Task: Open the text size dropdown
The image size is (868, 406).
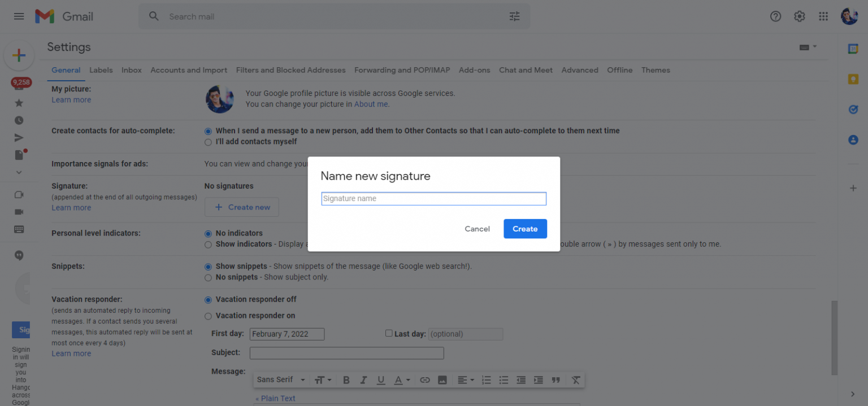Action: tap(323, 379)
